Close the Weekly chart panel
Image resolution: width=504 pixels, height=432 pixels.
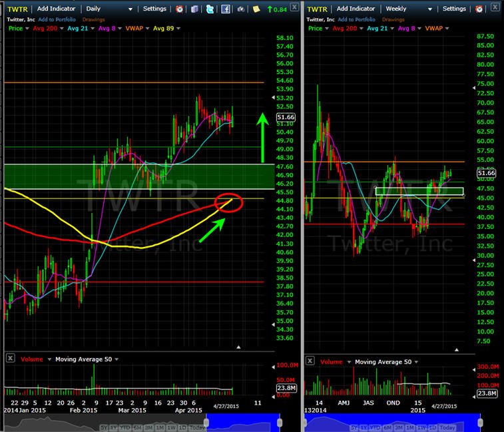(x=495, y=7)
